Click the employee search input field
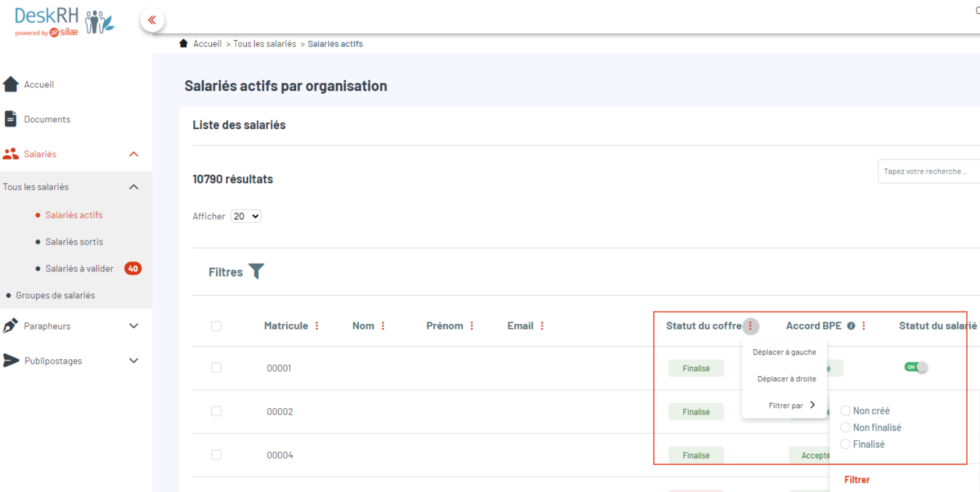 (928, 172)
